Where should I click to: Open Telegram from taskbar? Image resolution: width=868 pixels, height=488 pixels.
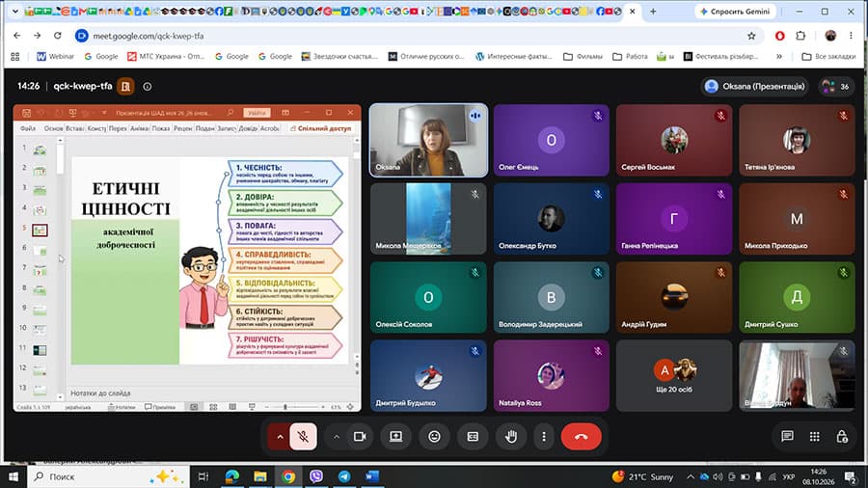tap(344, 476)
